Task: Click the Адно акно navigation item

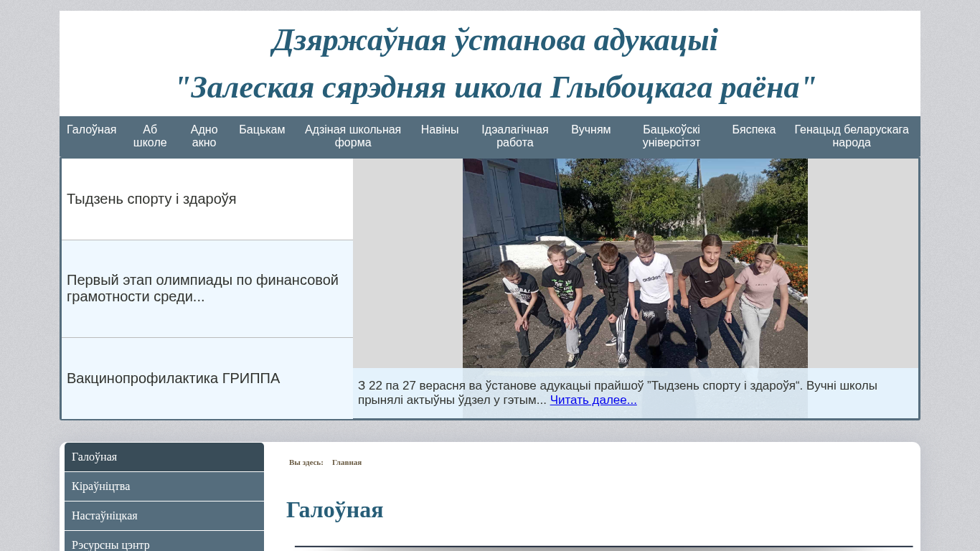Action: pyautogui.click(x=204, y=136)
